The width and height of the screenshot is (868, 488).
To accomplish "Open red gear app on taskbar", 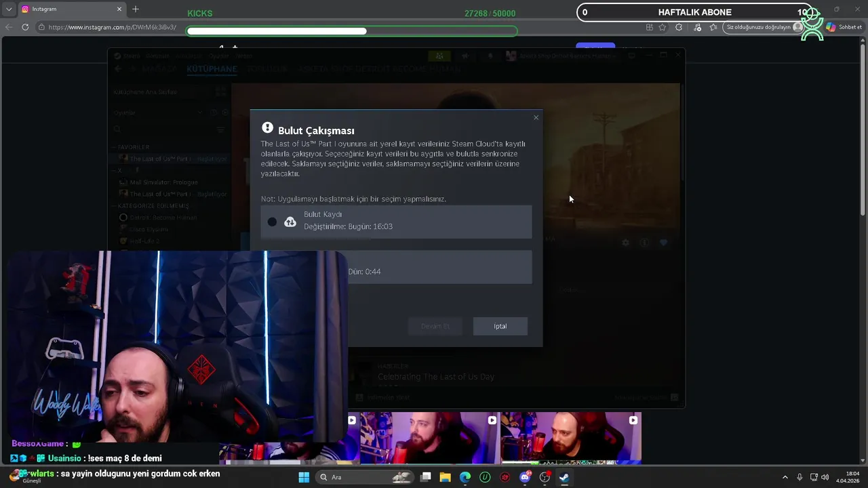I will (x=505, y=477).
